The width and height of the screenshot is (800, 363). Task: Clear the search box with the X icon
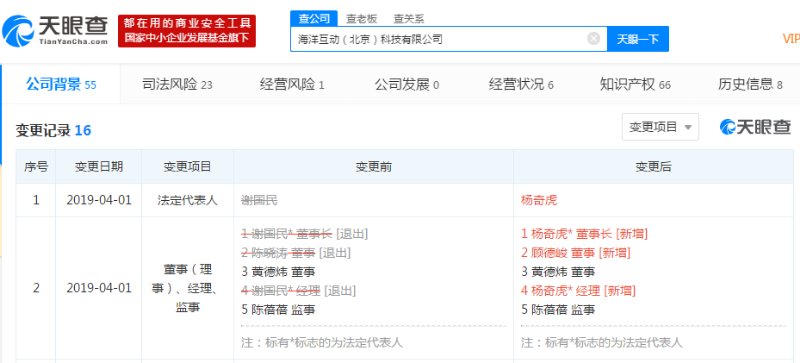(593, 39)
